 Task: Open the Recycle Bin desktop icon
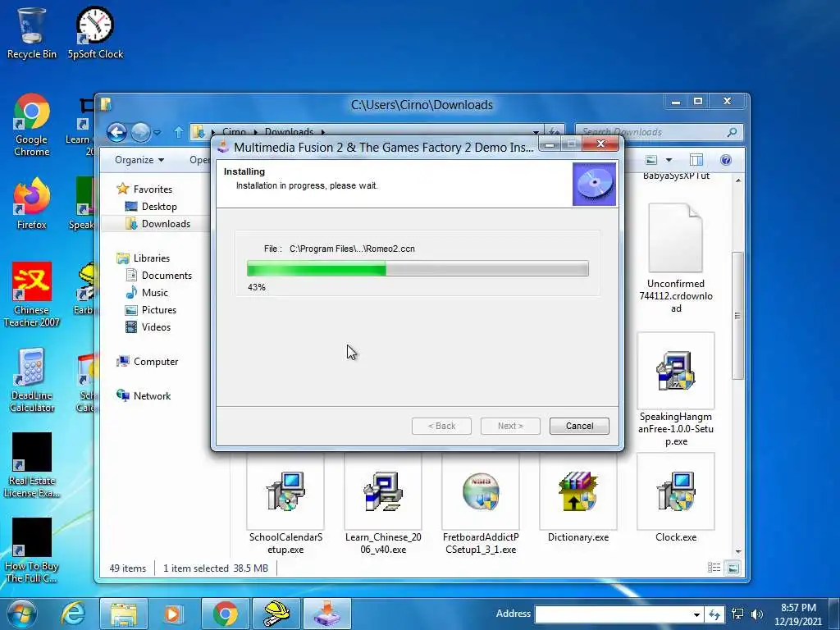(x=31, y=33)
